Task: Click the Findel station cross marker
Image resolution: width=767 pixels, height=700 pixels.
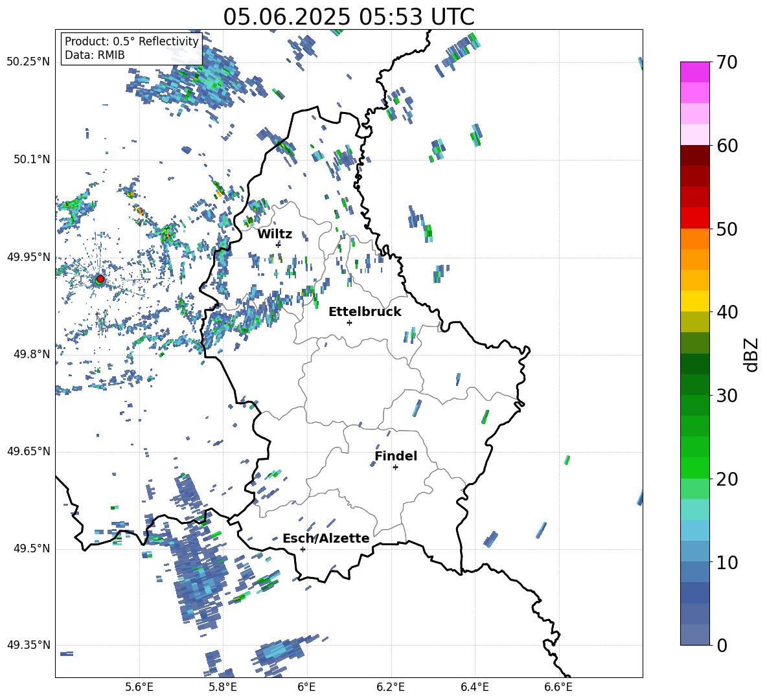Action: (x=395, y=468)
